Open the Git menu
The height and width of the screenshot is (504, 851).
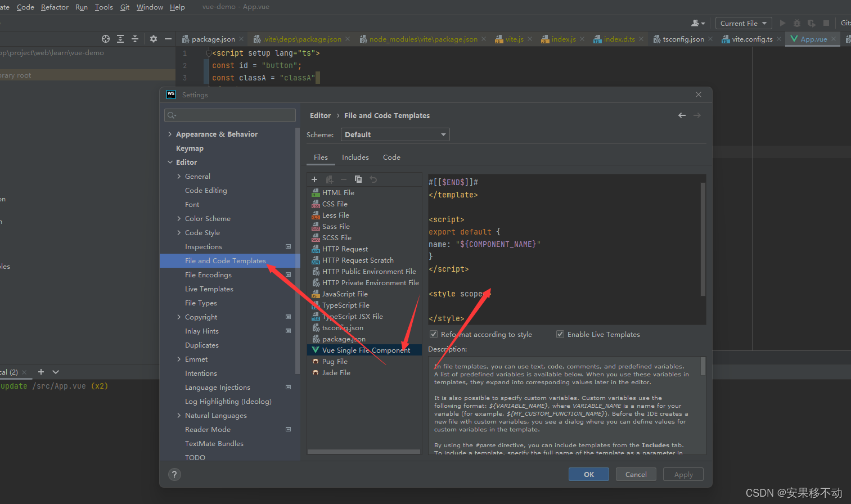pos(125,7)
